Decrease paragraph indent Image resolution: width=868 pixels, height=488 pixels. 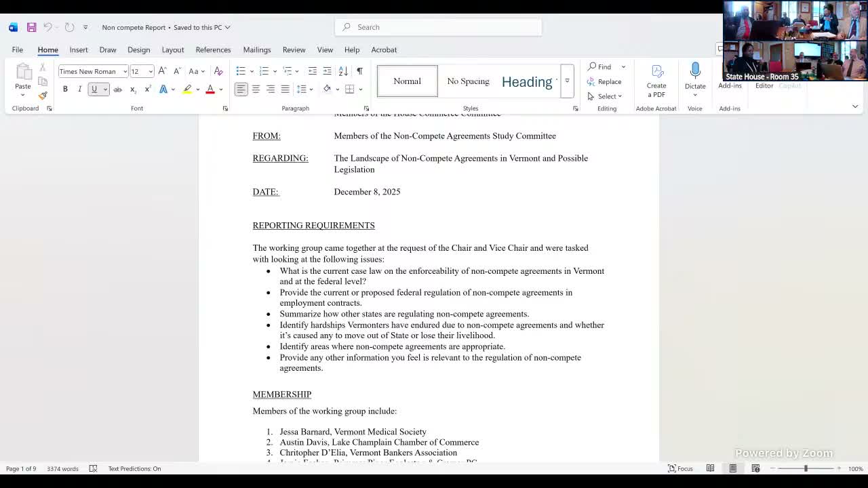pos(313,71)
